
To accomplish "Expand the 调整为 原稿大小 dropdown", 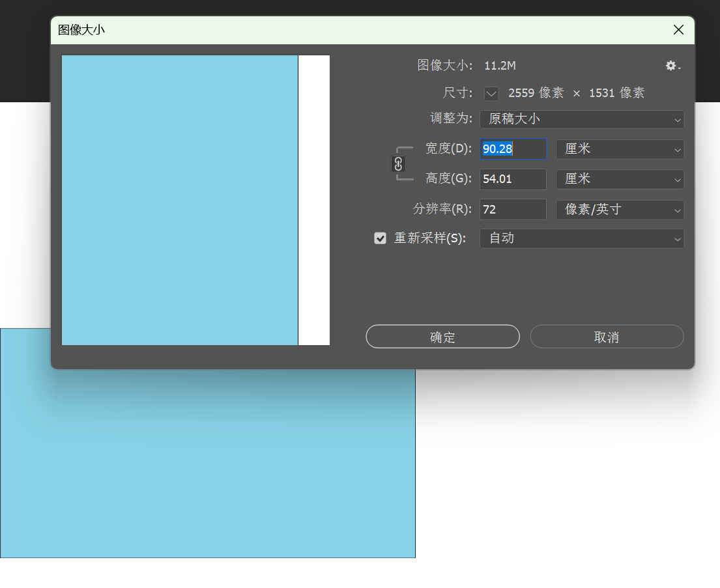I will click(582, 119).
